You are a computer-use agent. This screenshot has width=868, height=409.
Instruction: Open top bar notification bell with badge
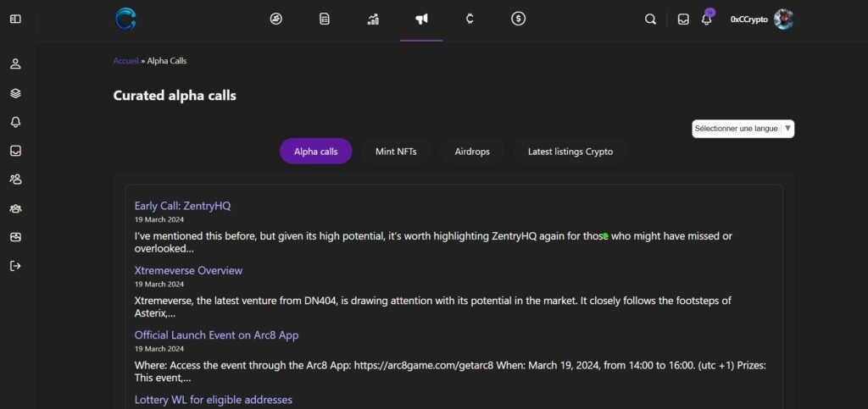[x=706, y=19]
